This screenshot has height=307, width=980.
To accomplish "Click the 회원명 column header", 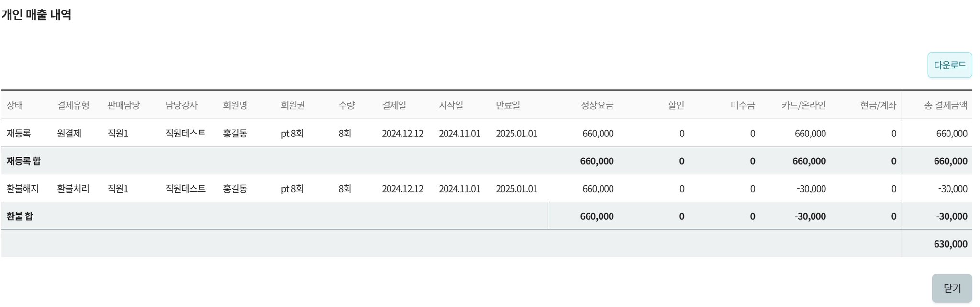I will point(235,105).
